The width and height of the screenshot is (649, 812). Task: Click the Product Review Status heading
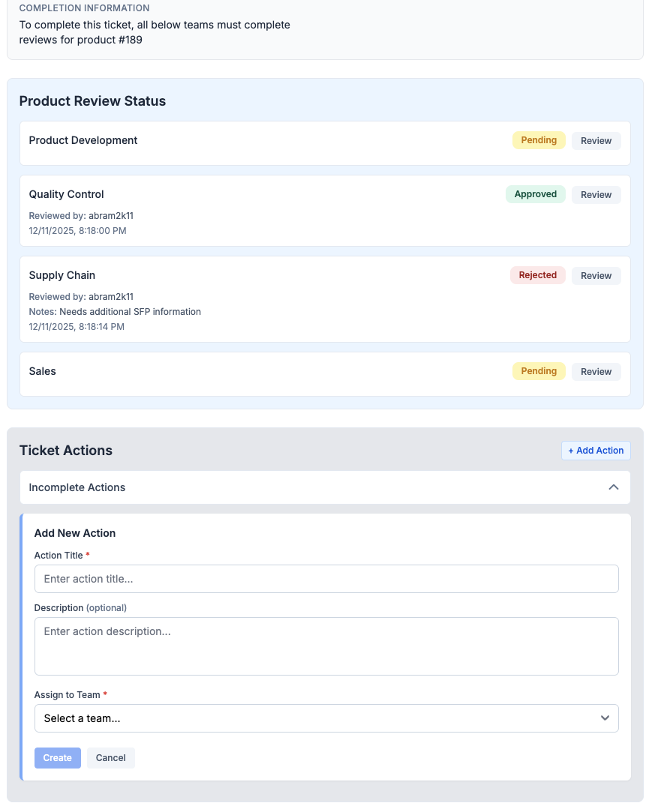(92, 101)
